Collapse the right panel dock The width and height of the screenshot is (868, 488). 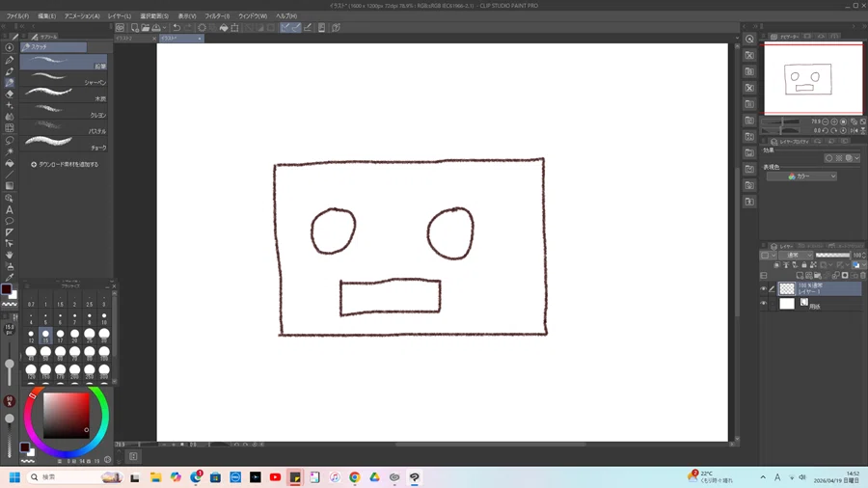[x=865, y=26]
